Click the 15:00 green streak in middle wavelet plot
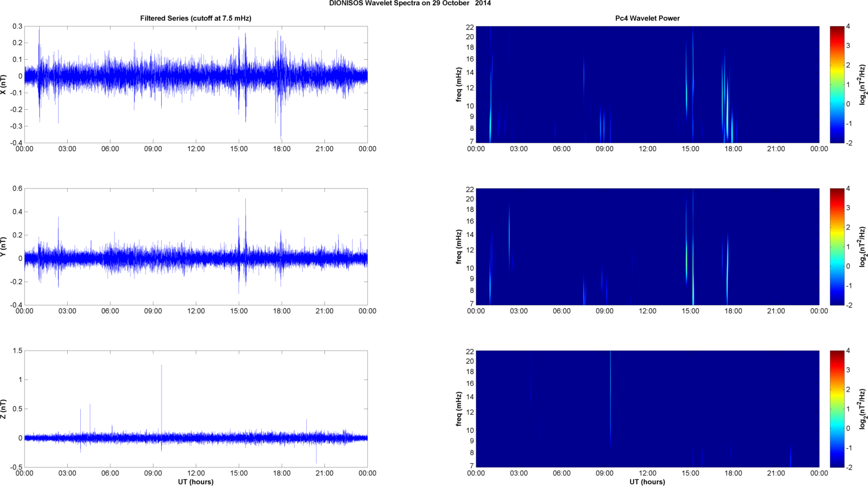This screenshot has width=868, height=486. click(x=693, y=273)
